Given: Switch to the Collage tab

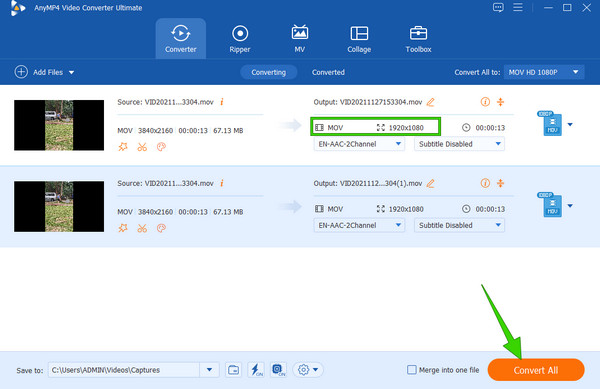Looking at the screenshot, I should [x=359, y=39].
